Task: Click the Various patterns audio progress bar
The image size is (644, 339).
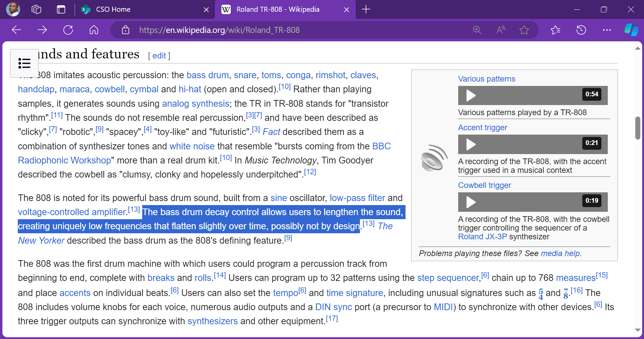Action: [x=533, y=96]
